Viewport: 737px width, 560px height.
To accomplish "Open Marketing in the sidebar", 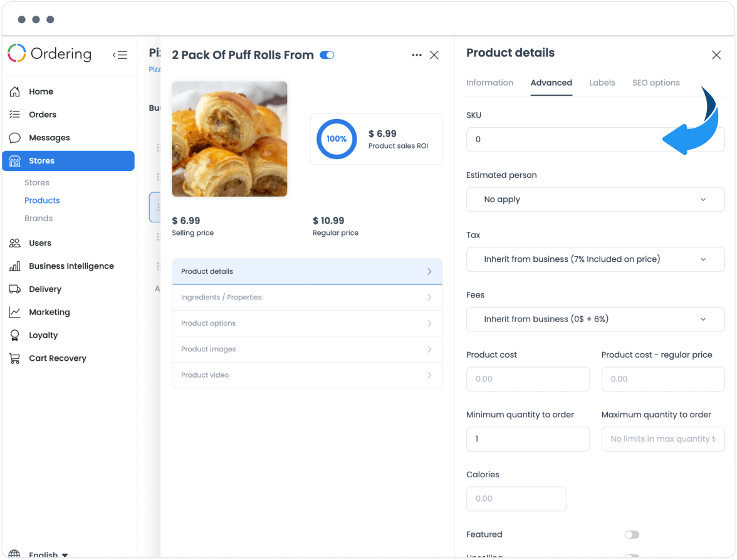I will pos(50,312).
